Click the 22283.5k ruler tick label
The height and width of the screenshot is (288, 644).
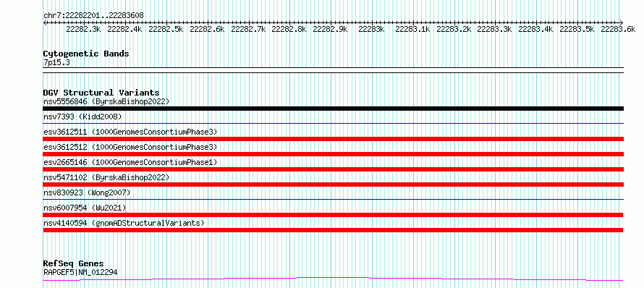coord(577,29)
